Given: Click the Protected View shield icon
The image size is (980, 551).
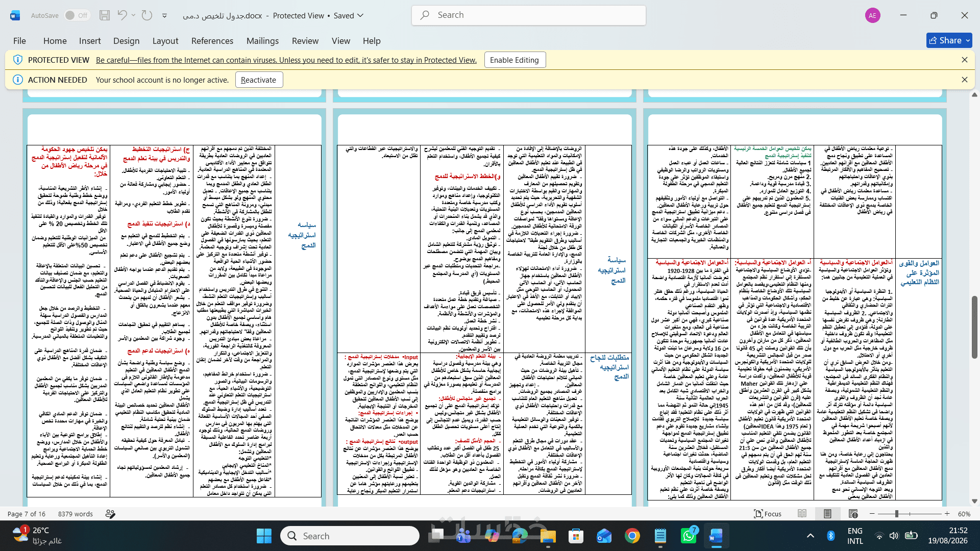Looking at the screenshot, I should click(18, 60).
